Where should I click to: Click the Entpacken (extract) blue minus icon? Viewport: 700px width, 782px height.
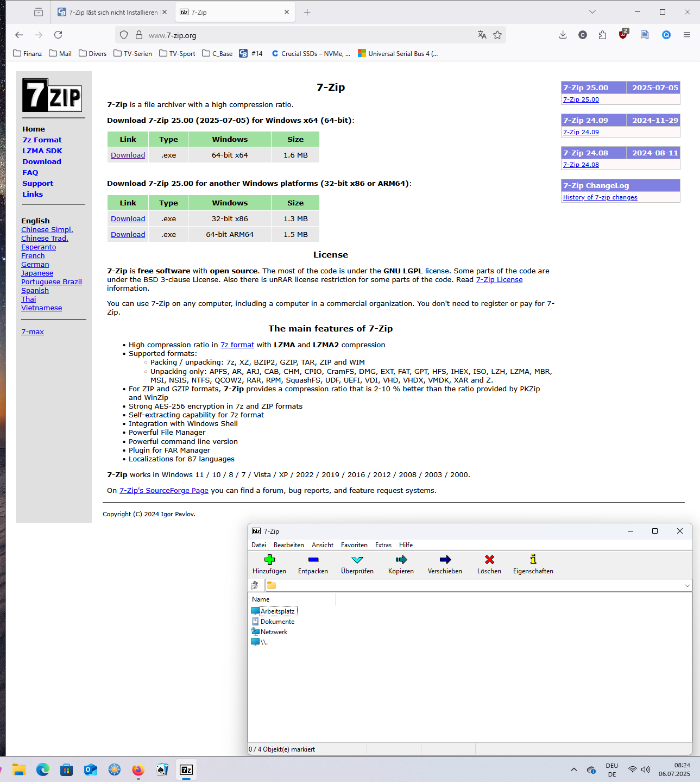coord(313,559)
